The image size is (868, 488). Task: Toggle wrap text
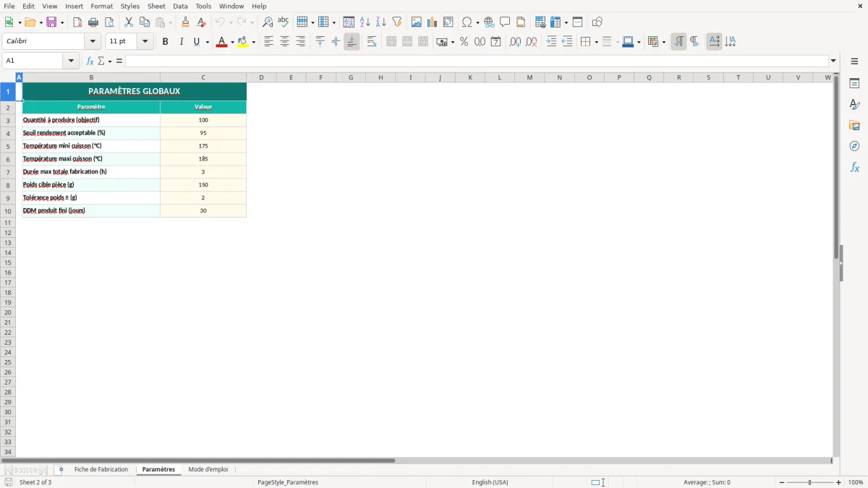372,42
